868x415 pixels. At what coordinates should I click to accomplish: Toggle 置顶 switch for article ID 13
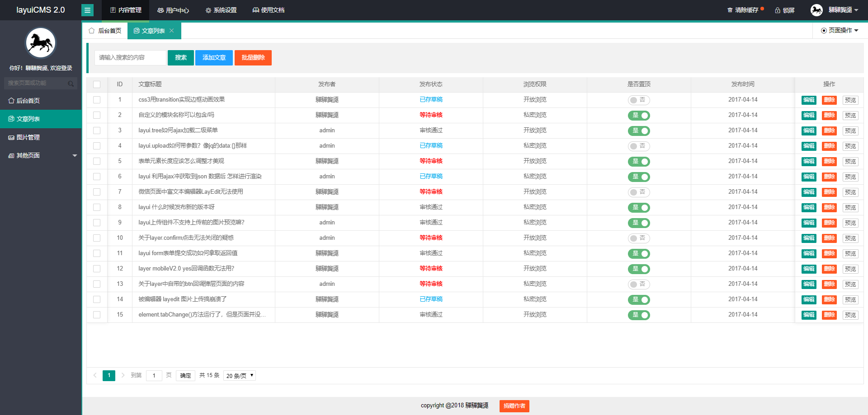point(639,284)
